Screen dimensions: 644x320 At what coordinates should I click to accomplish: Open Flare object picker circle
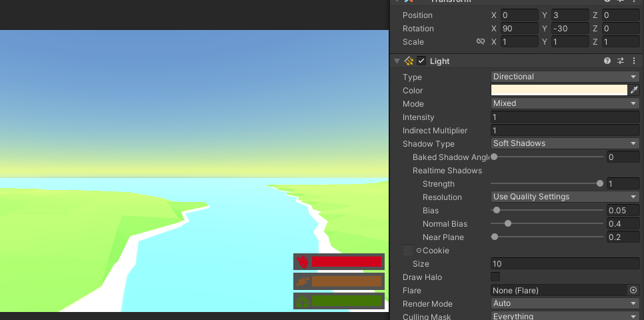click(x=633, y=291)
